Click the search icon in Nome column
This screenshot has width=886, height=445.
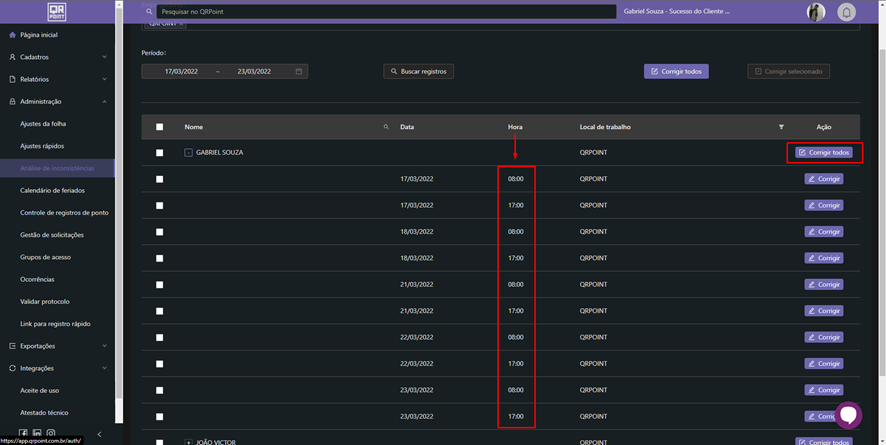386,127
